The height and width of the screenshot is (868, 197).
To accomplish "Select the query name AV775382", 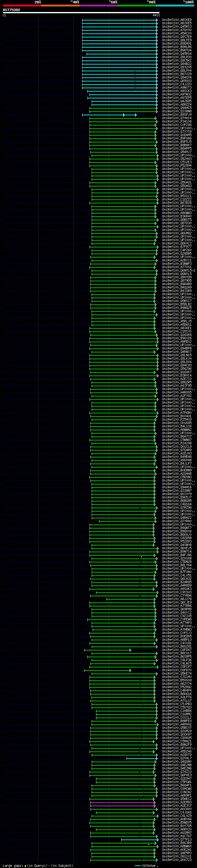I will pos(11,10).
